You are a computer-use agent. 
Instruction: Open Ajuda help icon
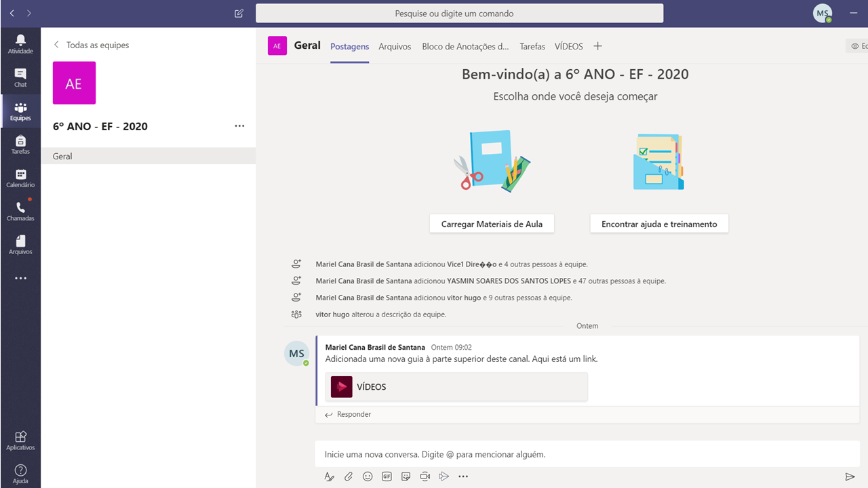pos(20,474)
